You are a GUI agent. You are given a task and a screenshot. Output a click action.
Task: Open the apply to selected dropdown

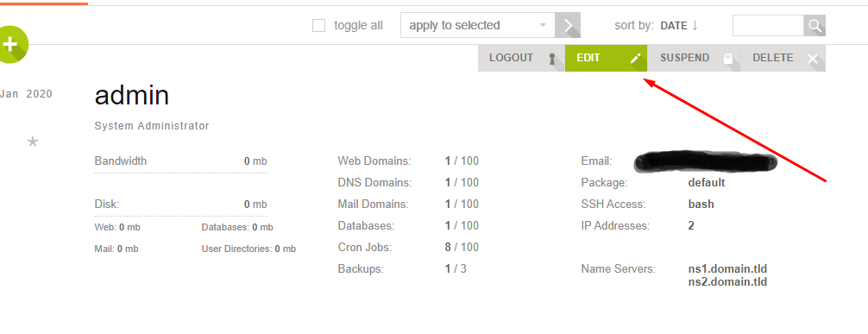478,26
